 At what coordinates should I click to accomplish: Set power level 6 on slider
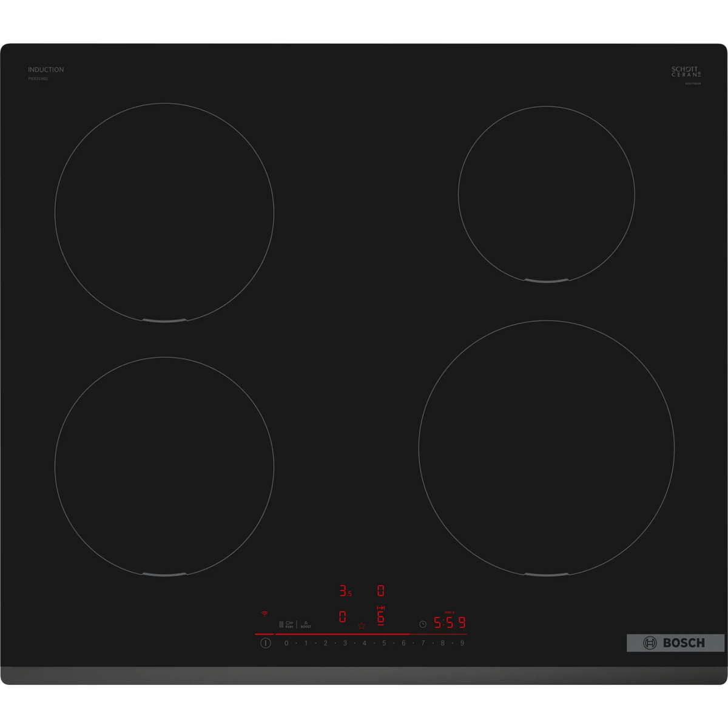[403, 643]
